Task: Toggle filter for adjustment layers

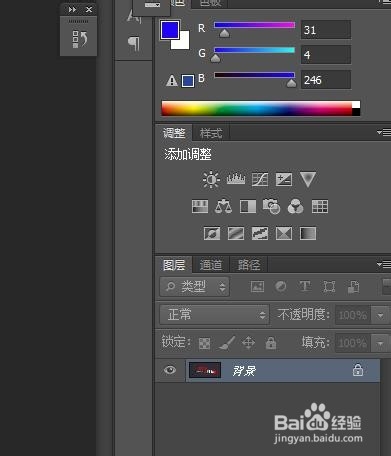Action: pos(281,286)
